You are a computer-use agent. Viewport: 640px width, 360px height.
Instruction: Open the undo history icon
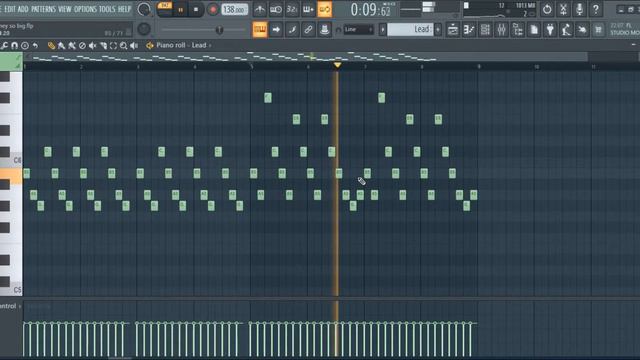tap(547, 9)
